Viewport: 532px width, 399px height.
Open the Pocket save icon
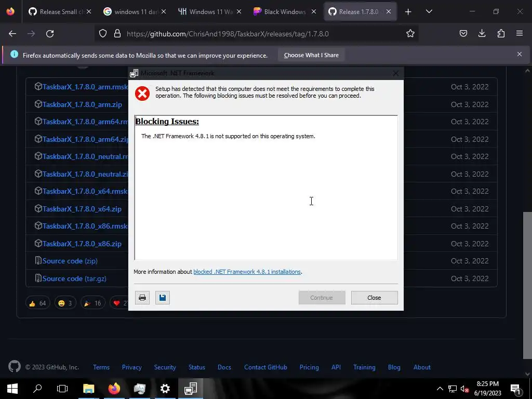463,33
